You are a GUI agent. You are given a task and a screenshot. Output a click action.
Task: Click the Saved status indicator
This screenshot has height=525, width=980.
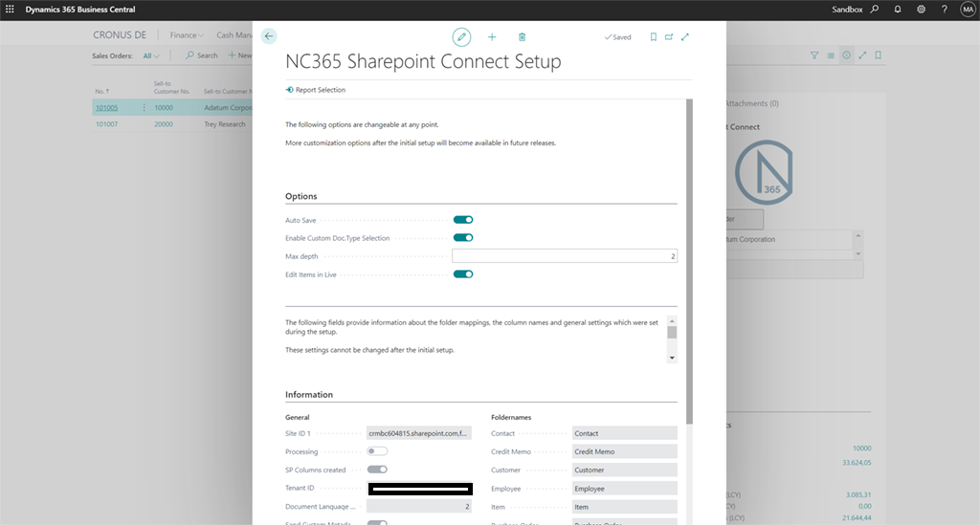coord(617,37)
